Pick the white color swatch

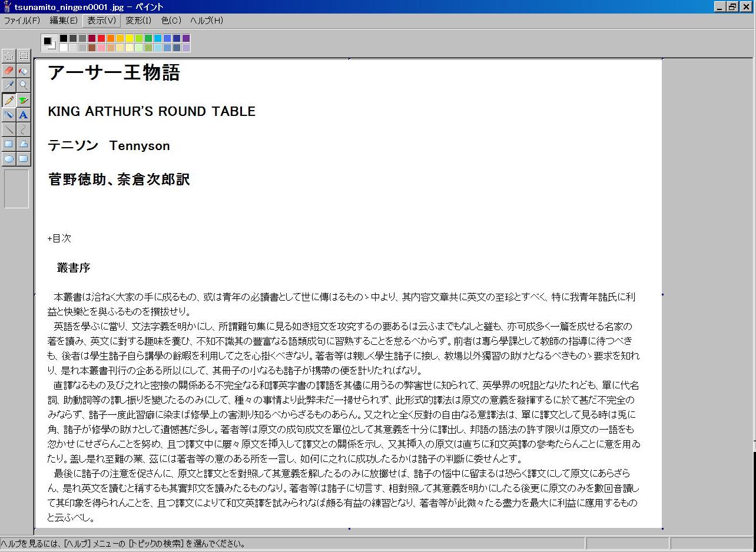(64, 48)
